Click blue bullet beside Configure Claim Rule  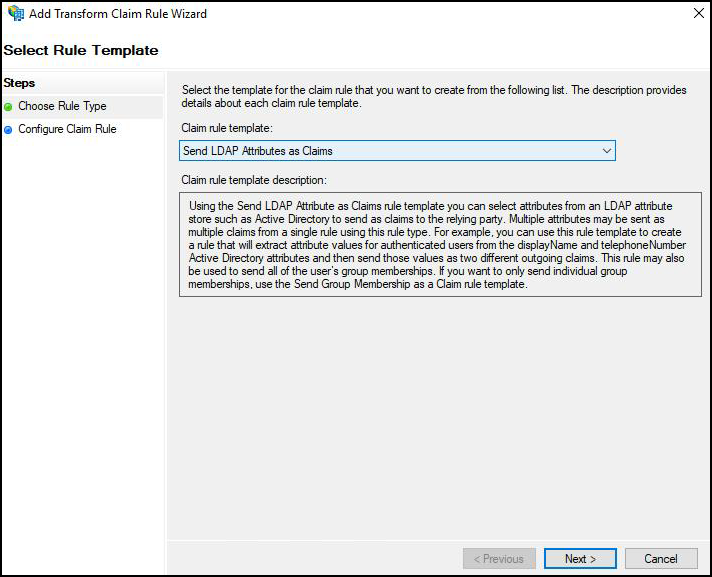(9, 130)
